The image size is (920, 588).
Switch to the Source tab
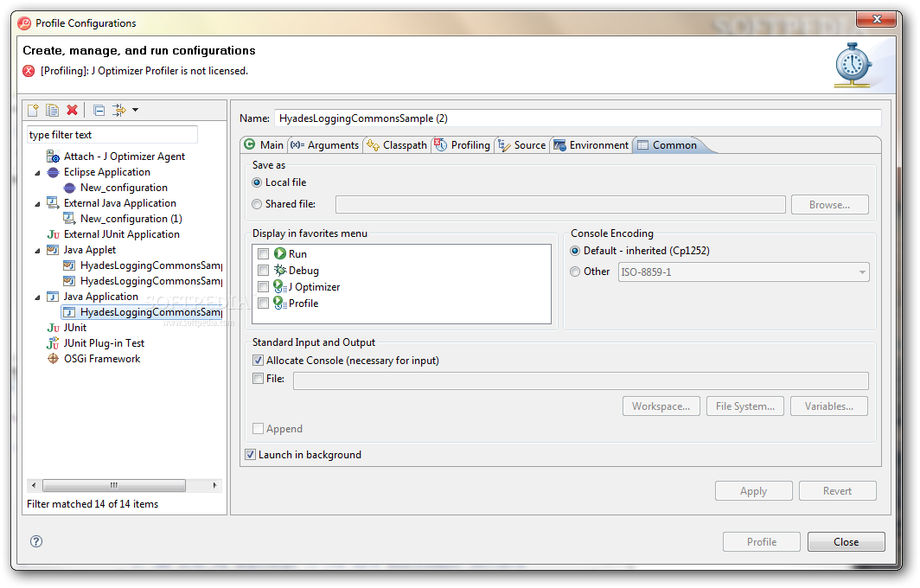point(522,145)
